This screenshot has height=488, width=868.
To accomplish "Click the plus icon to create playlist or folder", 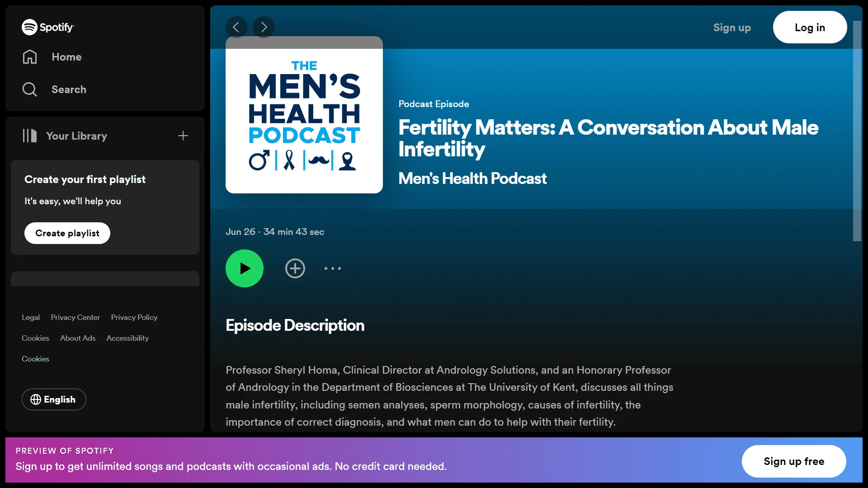I will (x=183, y=136).
